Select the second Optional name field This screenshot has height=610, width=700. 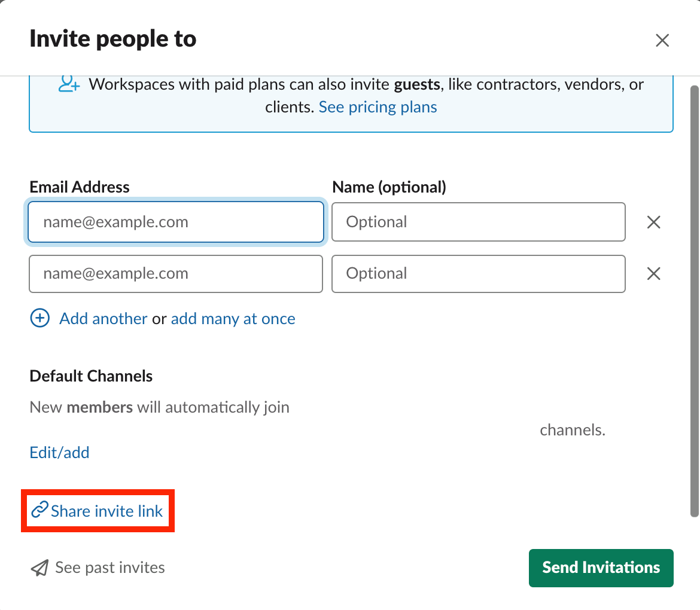tap(478, 274)
